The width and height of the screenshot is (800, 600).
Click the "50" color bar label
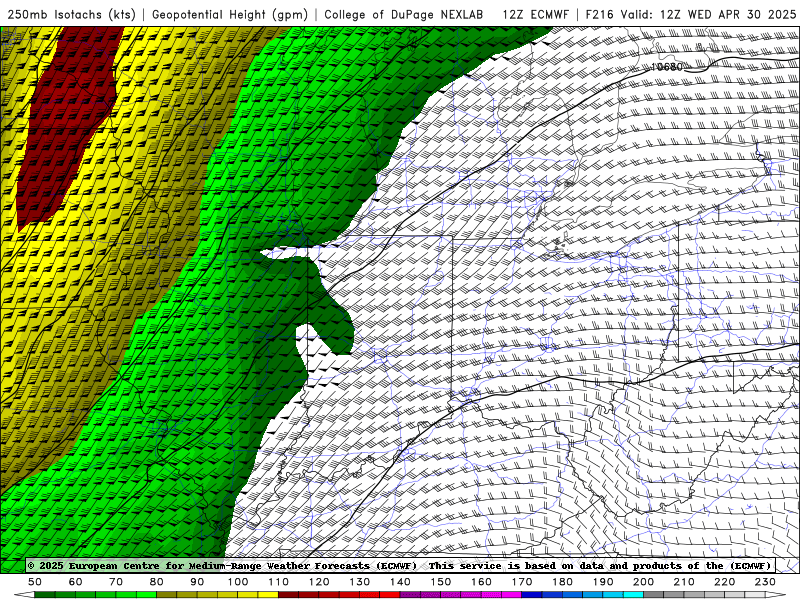coord(35,582)
